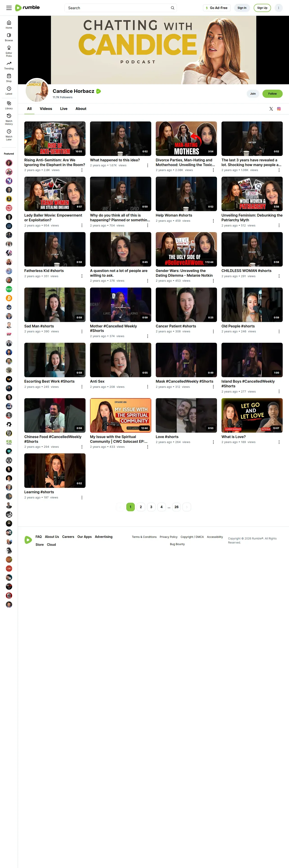Open the Chinese Food CancelledWeekly video title
The height and width of the screenshot is (868, 289).
point(53,439)
